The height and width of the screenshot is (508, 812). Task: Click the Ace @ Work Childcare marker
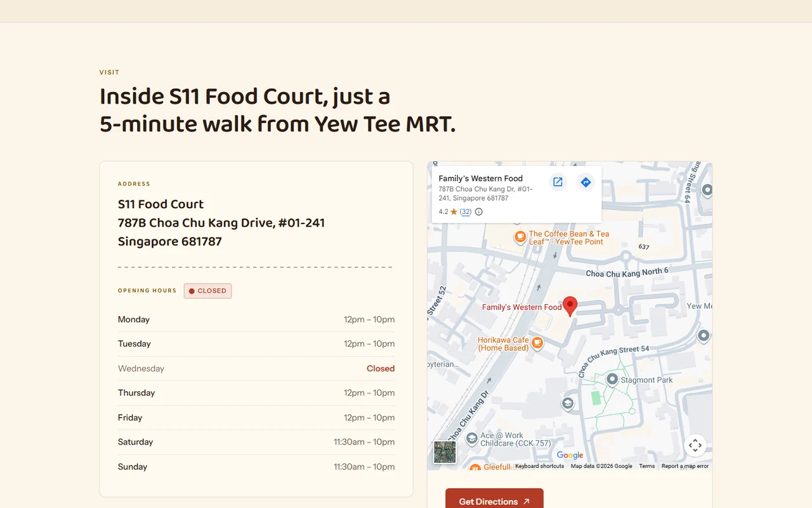472,438
